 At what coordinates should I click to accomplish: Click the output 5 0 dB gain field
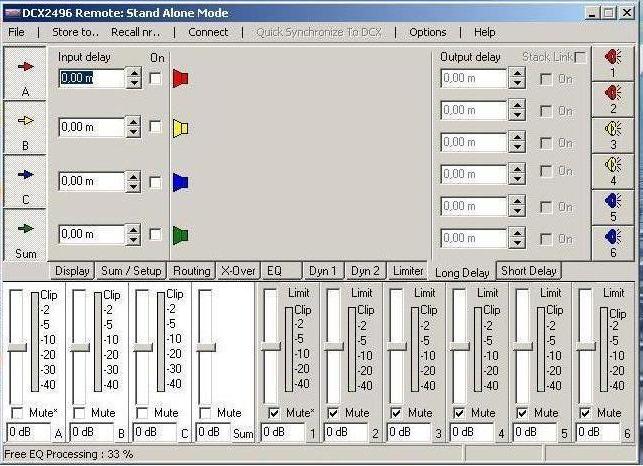pos(534,432)
